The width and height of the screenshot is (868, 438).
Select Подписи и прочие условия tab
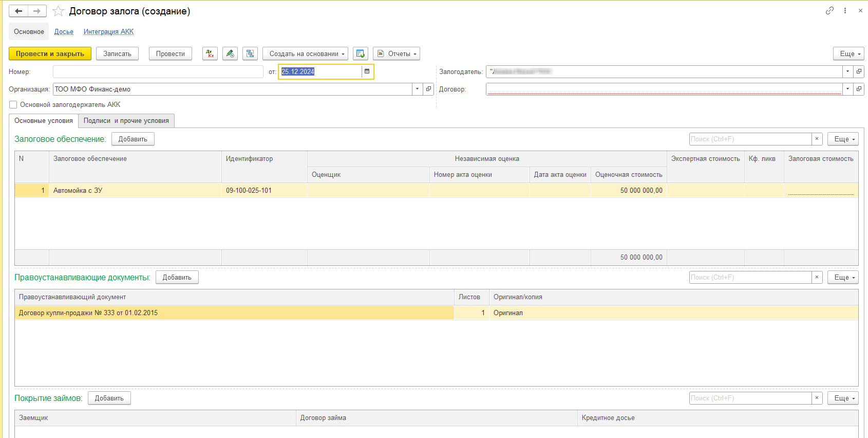126,120
